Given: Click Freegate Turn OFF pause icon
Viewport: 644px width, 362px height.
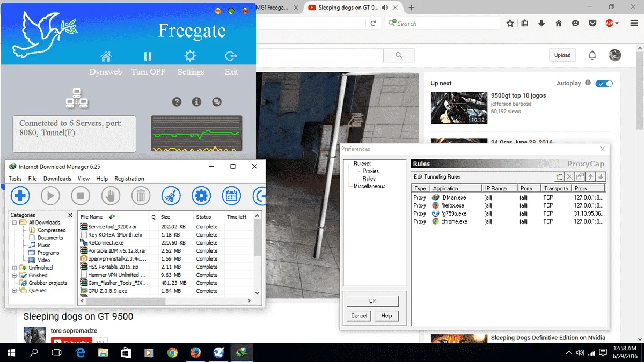Looking at the screenshot, I should click(148, 56).
